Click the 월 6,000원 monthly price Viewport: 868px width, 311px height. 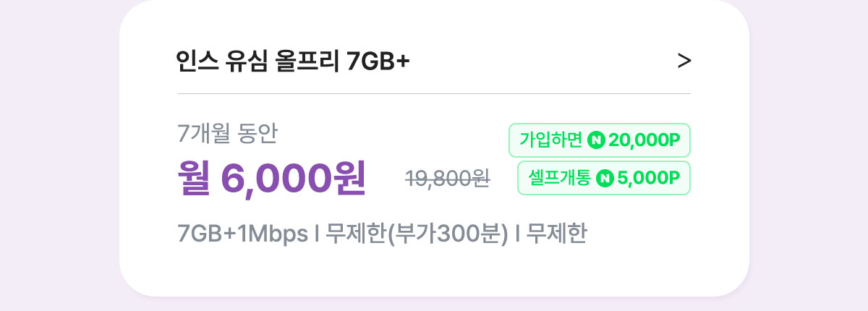click(x=271, y=178)
